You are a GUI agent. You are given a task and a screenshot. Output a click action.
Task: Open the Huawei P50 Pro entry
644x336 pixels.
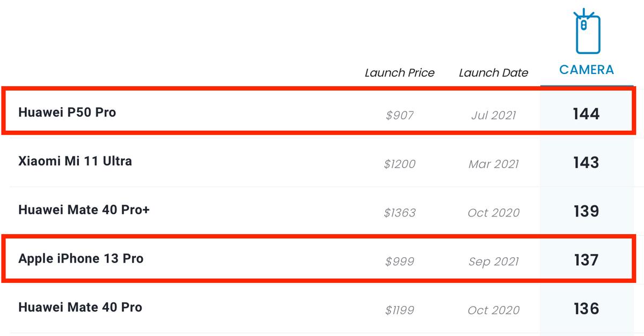point(67,113)
